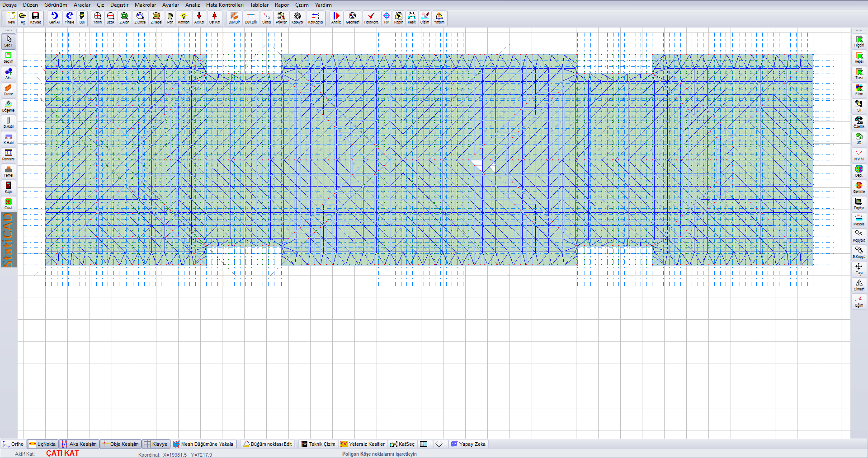Image resolution: width=868 pixels, height=458 pixels.
Task: Choose the Pencere window tool
Action: [9, 155]
